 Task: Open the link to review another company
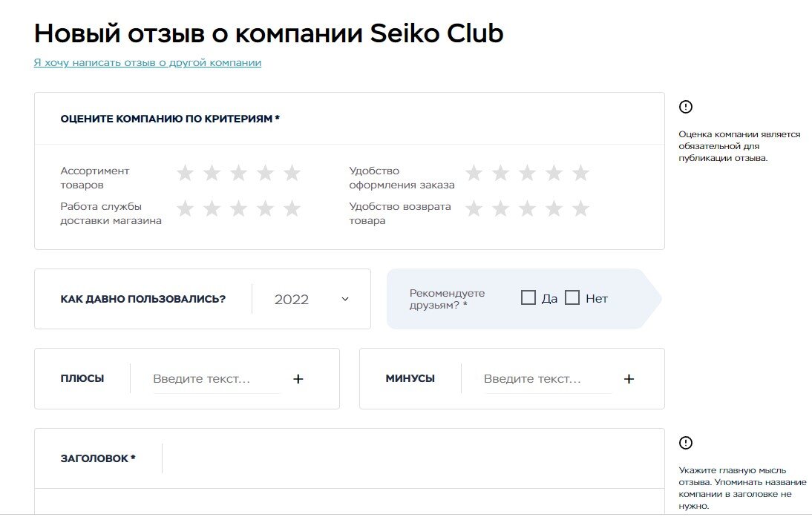(x=145, y=63)
